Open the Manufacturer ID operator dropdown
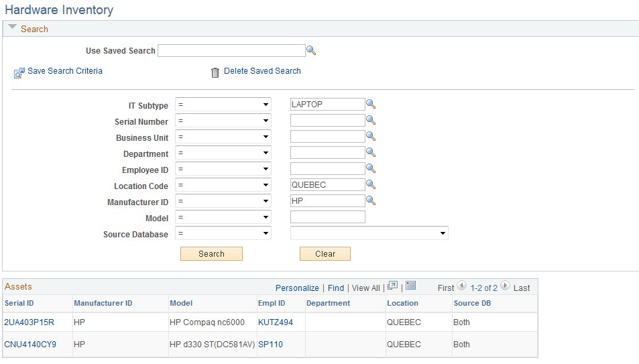The image size is (639, 364). pos(223,201)
